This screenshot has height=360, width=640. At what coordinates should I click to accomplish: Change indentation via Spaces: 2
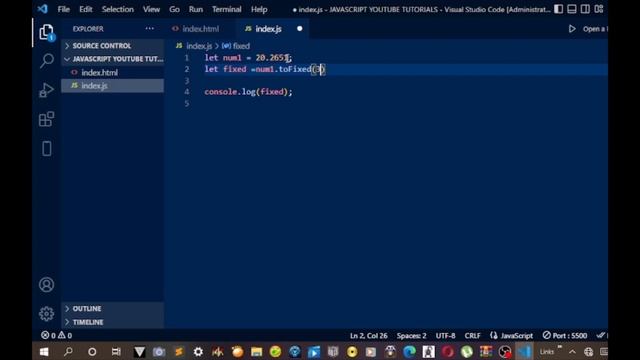(411, 336)
